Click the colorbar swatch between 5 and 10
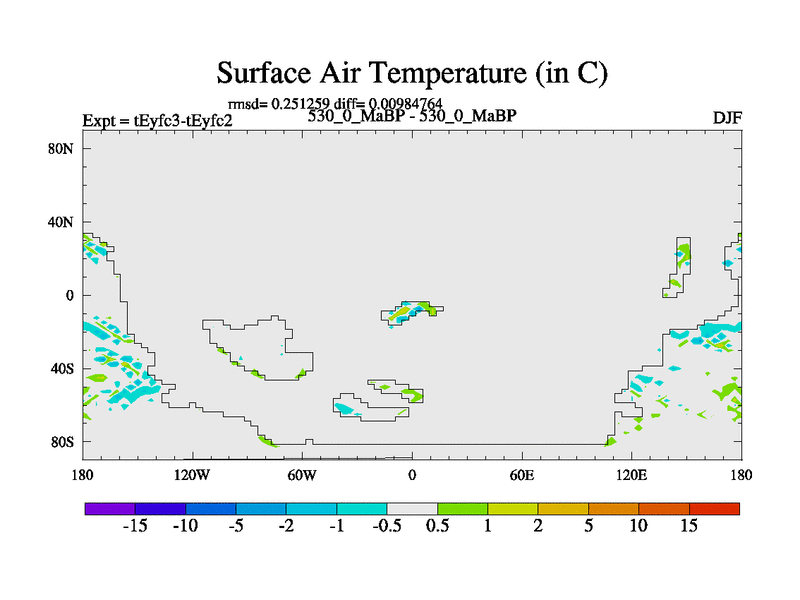The width and height of the screenshot is (800, 600). coord(613,508)
